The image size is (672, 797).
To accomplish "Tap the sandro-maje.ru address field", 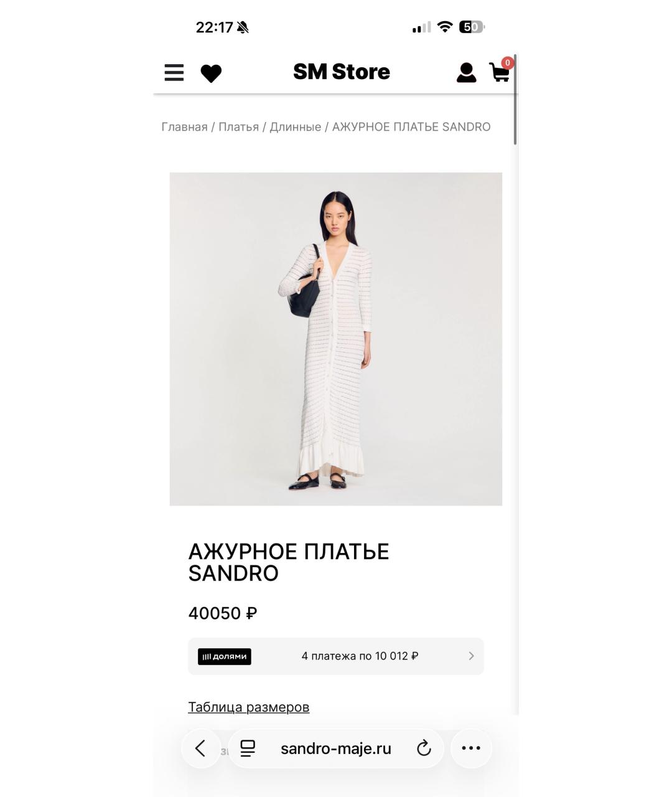I will pos(336,748).
